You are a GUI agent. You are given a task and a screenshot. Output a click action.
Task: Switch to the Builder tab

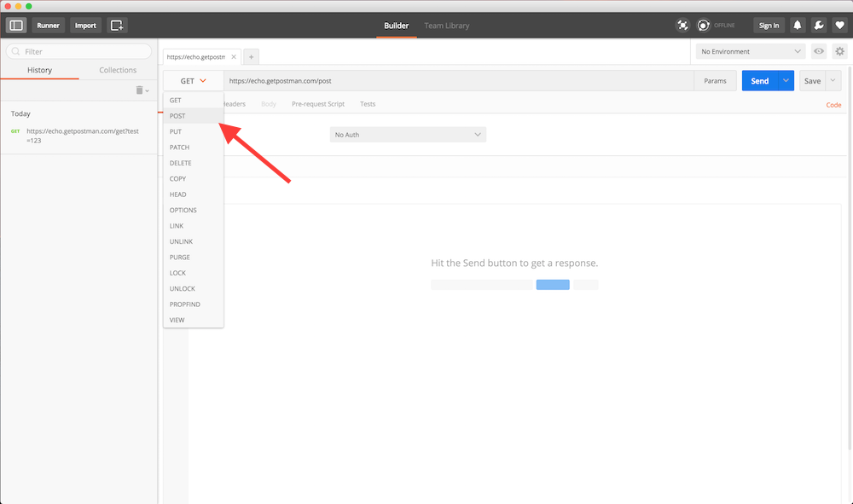click(x=396, y=26)
